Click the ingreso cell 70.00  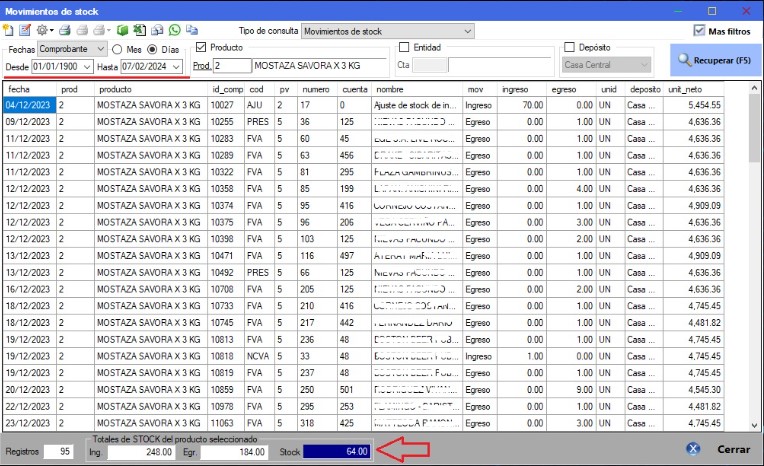click(522, 105)
